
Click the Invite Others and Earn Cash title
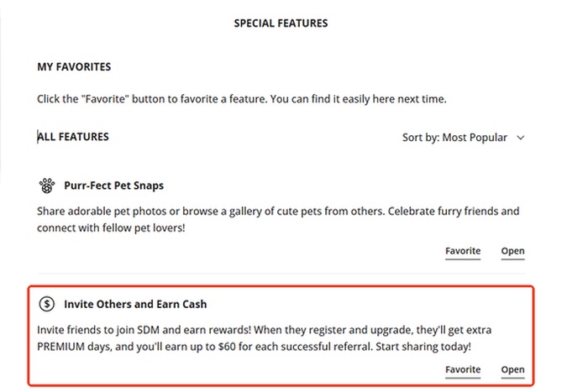click(135, 304)
